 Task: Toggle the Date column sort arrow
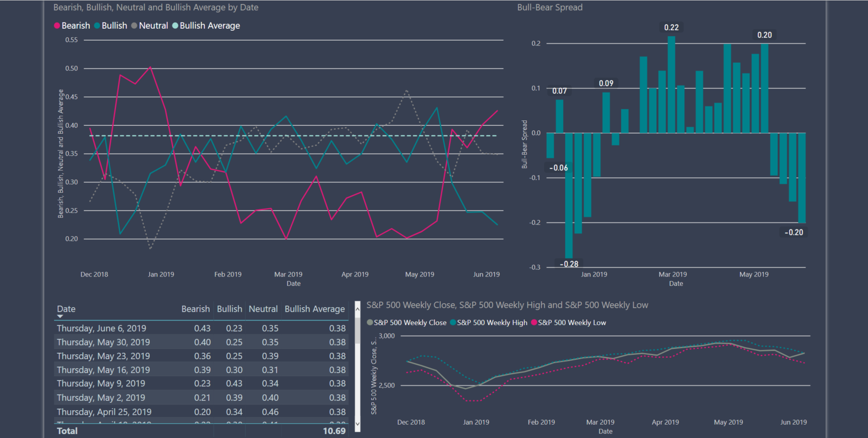click(x=60, y=316)
